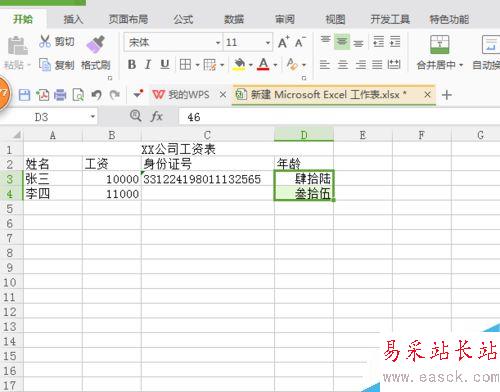Toggle Underline formatting
The image size is (500, 392).
click(x=165, y=64)
